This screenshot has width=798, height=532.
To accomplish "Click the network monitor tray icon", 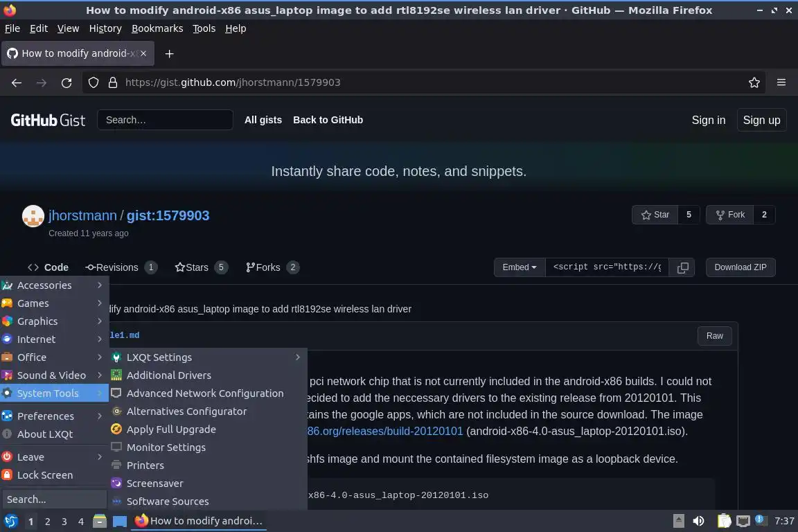I will [x=743, y=521].
